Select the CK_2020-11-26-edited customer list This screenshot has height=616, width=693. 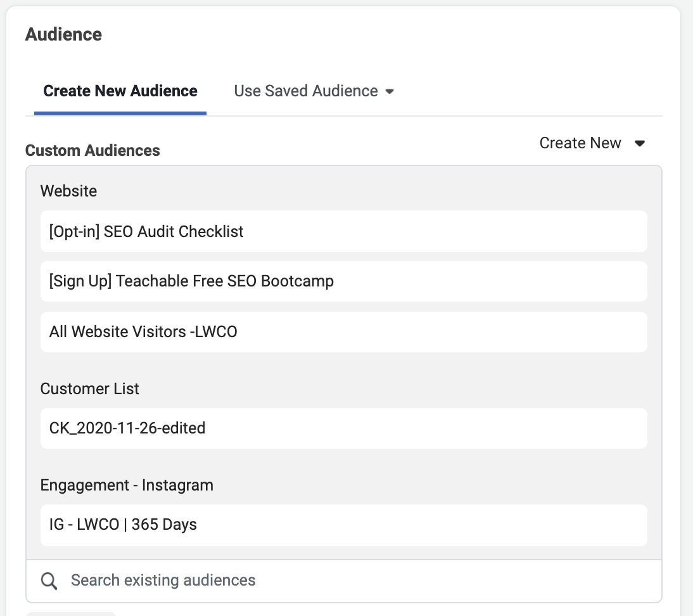(x=344, y=428)
